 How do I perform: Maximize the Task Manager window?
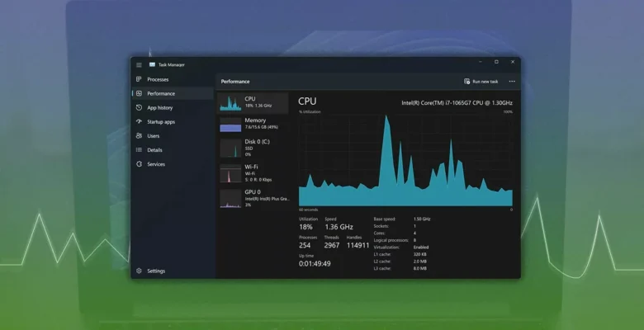click(x=496, y=62)
